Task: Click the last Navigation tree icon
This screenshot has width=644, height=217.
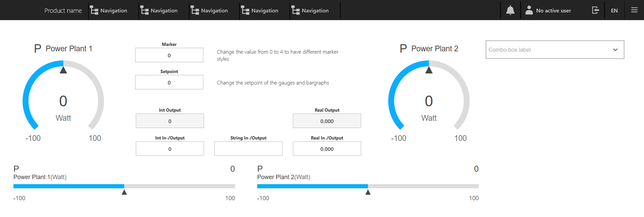Action: pos(296,11)
